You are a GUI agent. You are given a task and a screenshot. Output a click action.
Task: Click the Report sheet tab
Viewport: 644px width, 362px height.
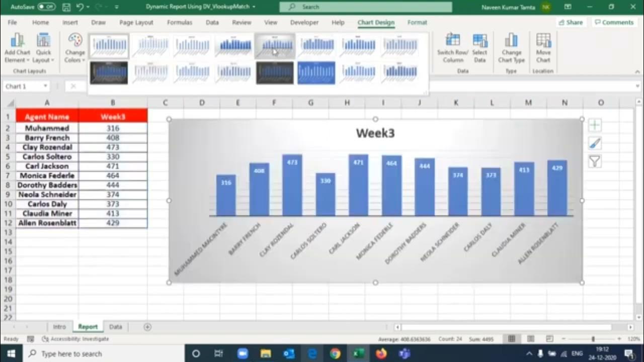tap(88, 327)
